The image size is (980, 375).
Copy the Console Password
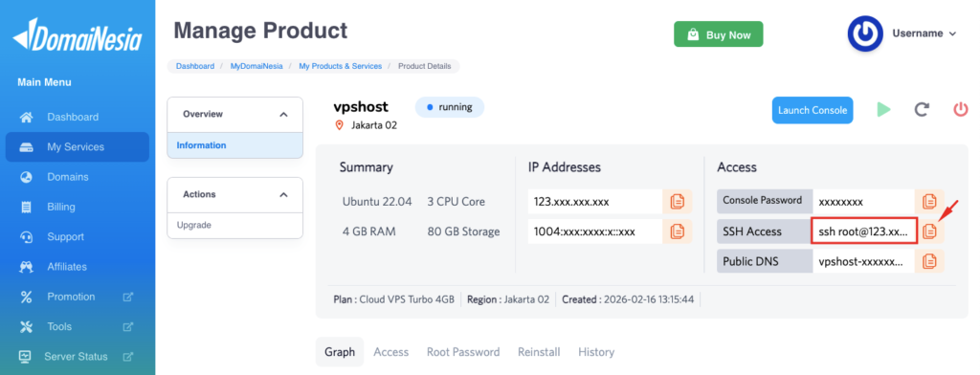930,201
